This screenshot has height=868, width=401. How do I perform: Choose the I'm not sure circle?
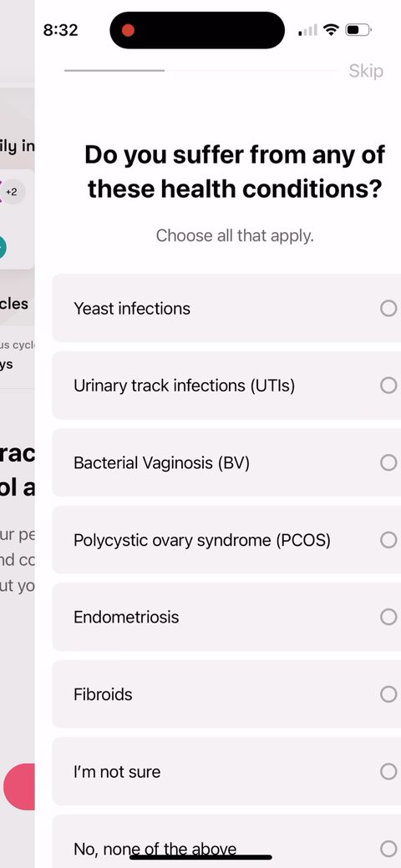[x=388, y=771]
